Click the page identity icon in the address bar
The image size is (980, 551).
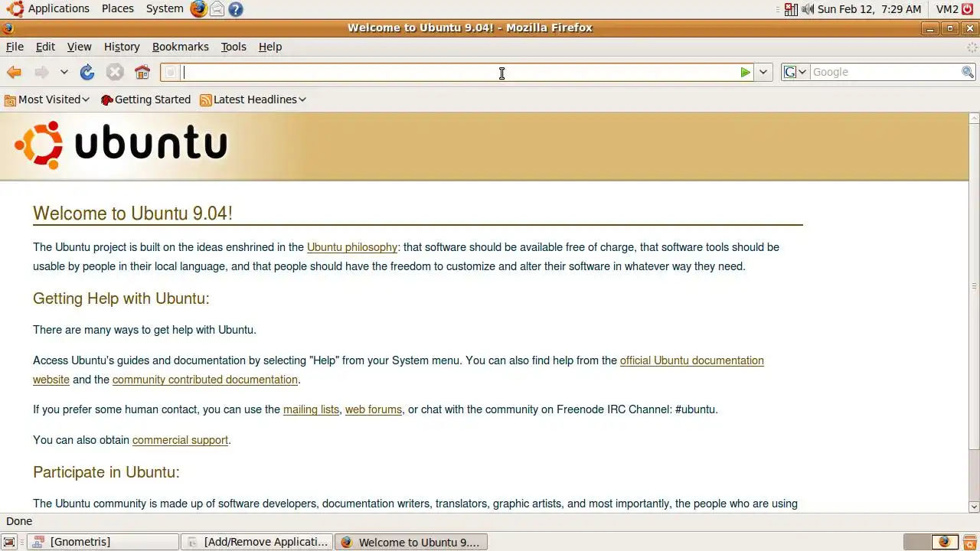[171, 72]
